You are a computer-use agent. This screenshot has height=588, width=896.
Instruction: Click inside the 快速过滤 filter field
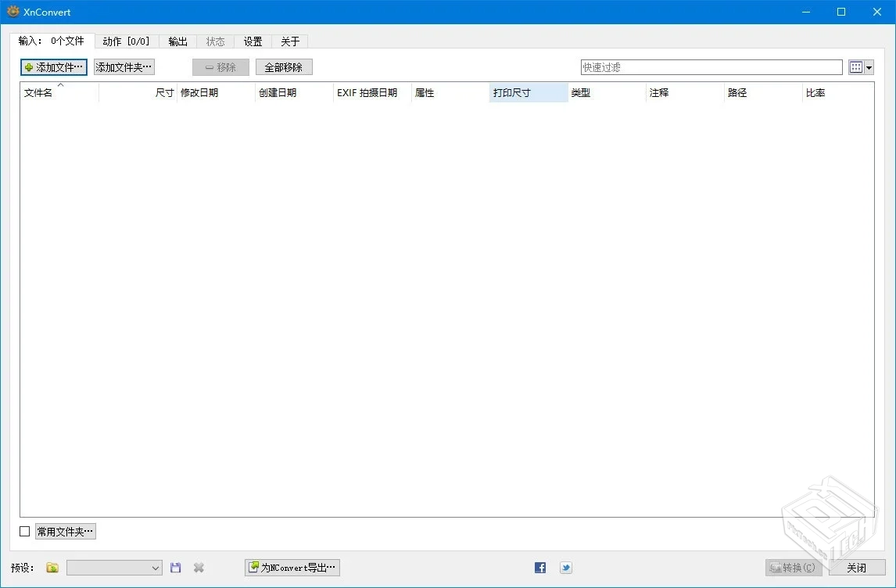tap(710, 66)
